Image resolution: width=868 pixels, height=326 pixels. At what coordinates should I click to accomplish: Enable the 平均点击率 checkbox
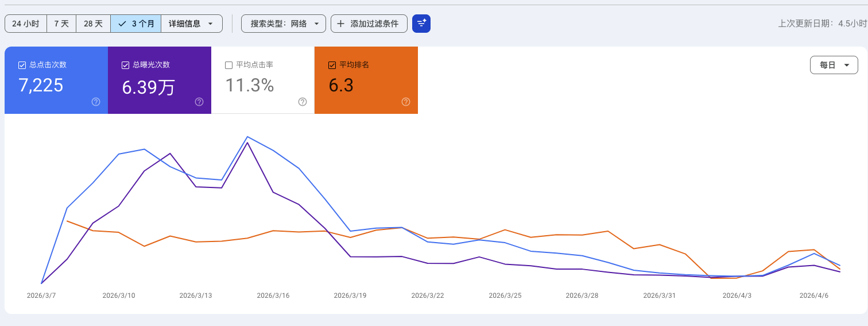tap(229, 65)
